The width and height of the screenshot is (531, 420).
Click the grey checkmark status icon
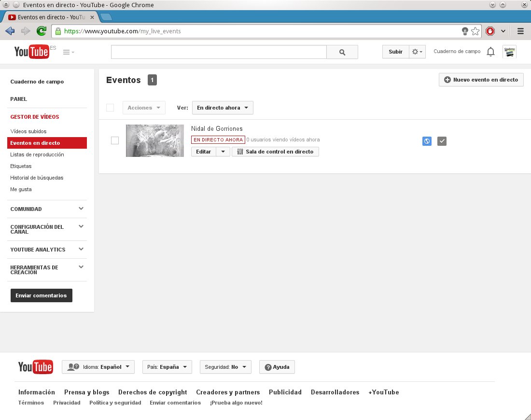442,141
